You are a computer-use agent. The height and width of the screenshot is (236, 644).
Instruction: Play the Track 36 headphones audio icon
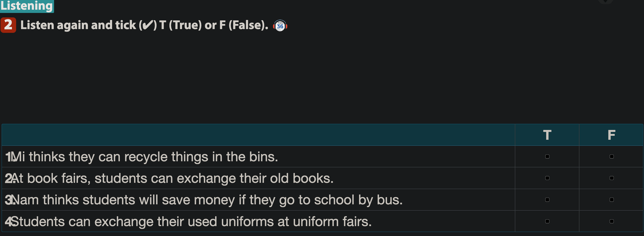tap(280, 26)
